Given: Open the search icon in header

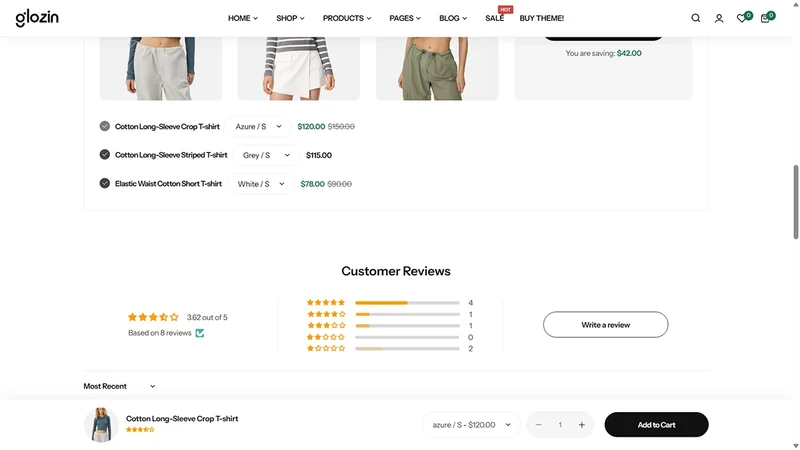Looking at the screenshot, I should (x=695, y=18).
